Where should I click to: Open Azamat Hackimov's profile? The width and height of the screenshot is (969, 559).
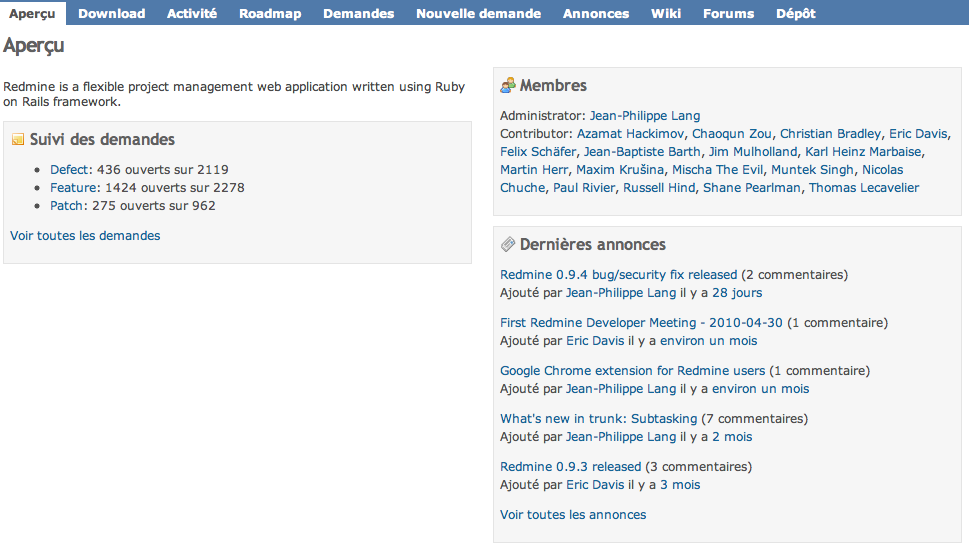click(630, 133)
